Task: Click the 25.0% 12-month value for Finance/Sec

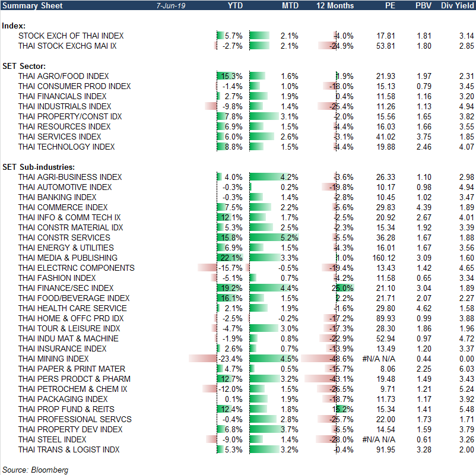Action: (342, 288)
